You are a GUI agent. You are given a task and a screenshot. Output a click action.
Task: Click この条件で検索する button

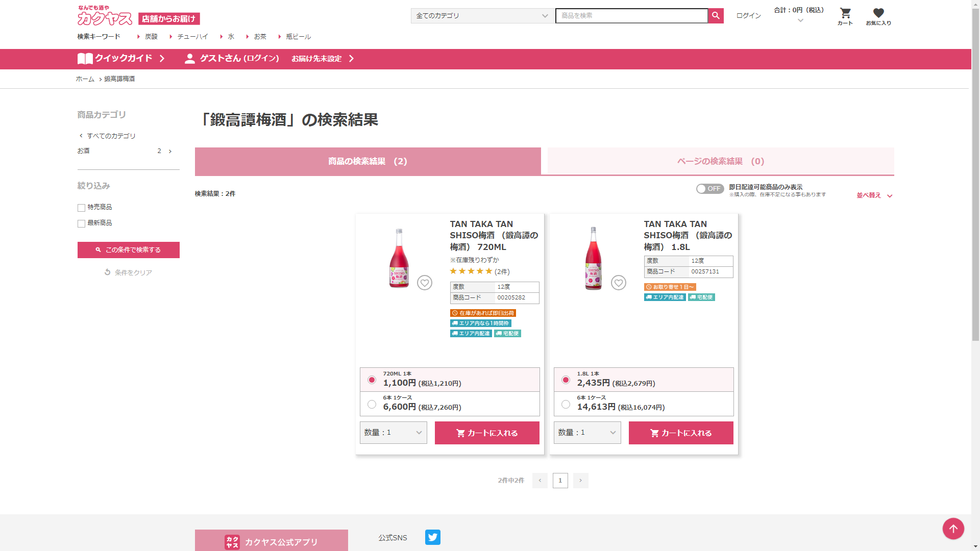tap(129, 250)
